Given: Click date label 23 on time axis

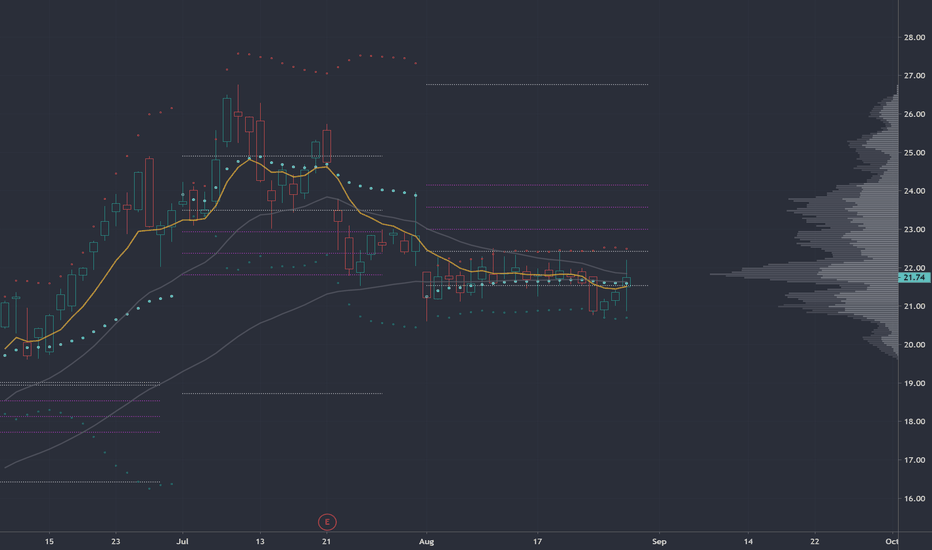Looking at the screenshot, I should 115,542.
